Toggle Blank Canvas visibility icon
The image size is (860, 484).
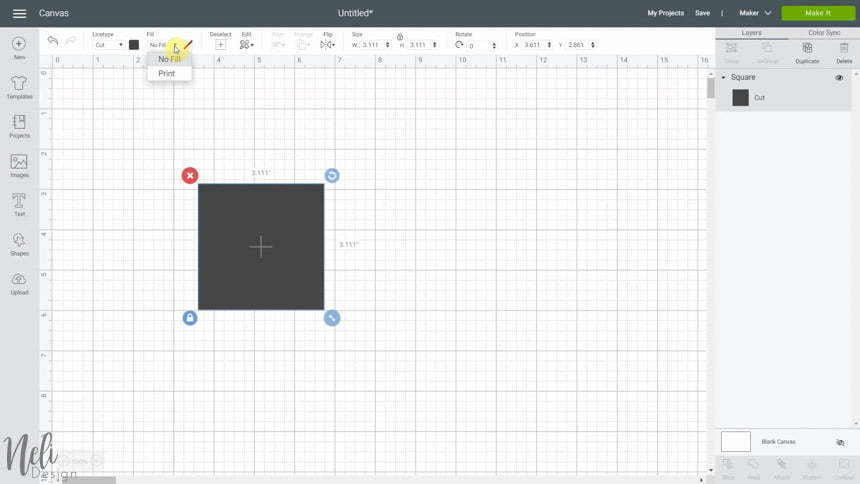click(840, 442)
